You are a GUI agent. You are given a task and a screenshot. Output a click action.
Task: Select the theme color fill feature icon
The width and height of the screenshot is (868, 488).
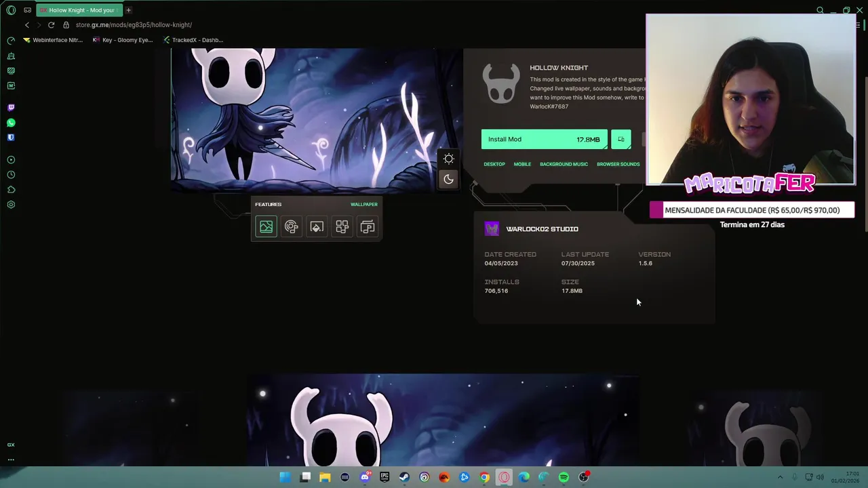(317, 227)
